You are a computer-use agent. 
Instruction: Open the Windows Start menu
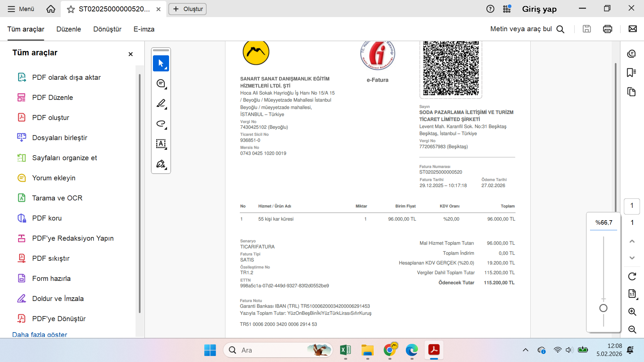(x=210, y=350)
